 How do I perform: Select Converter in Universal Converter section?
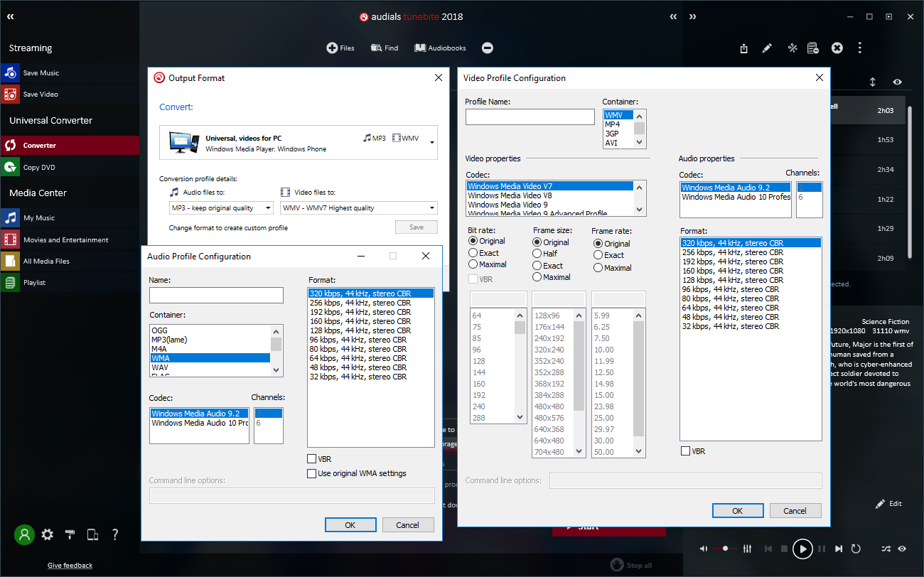point(70,145)
